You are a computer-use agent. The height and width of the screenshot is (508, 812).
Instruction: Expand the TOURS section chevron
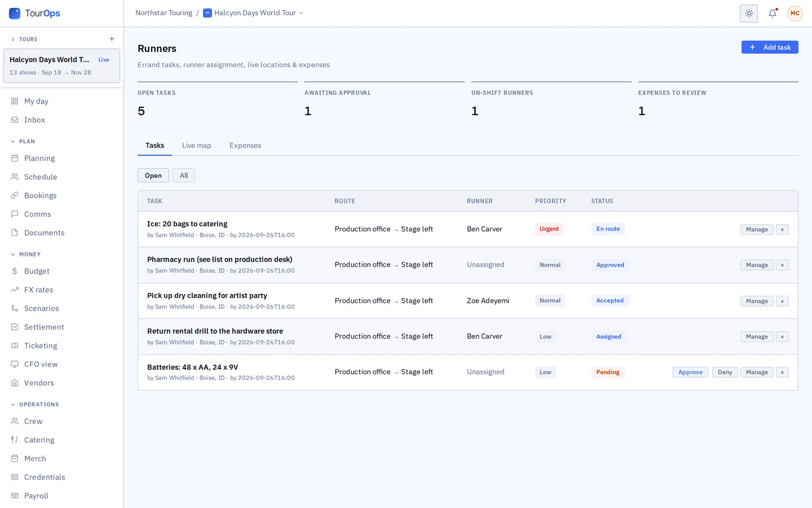13,39
